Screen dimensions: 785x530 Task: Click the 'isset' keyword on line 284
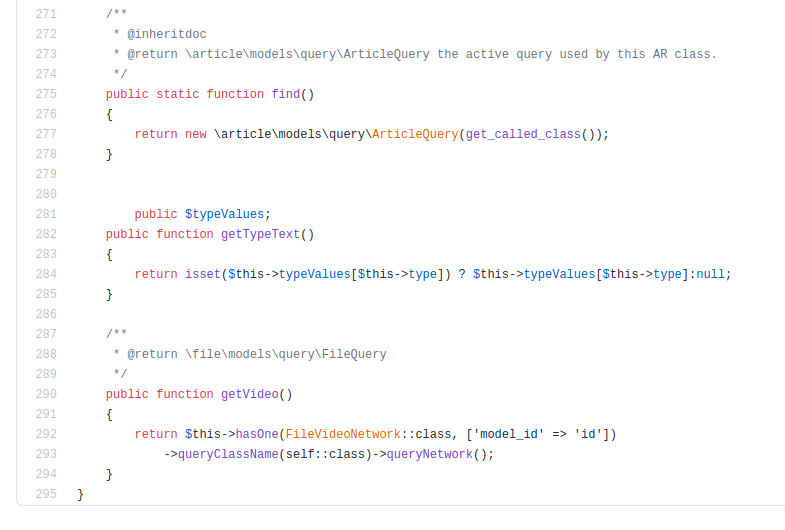coord(203,274)
